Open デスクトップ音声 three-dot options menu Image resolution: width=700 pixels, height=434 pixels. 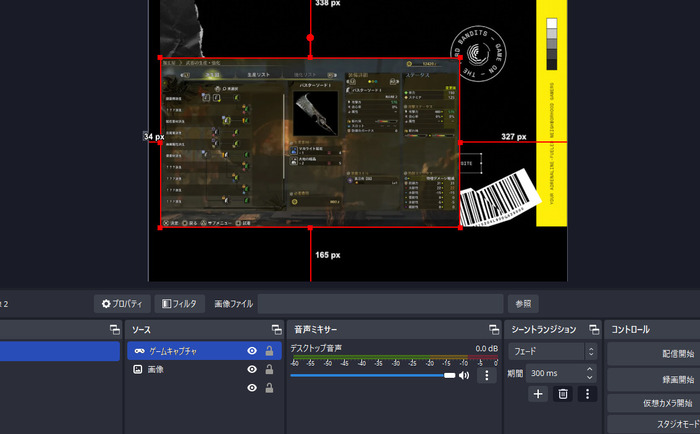[x=487, y=375]
